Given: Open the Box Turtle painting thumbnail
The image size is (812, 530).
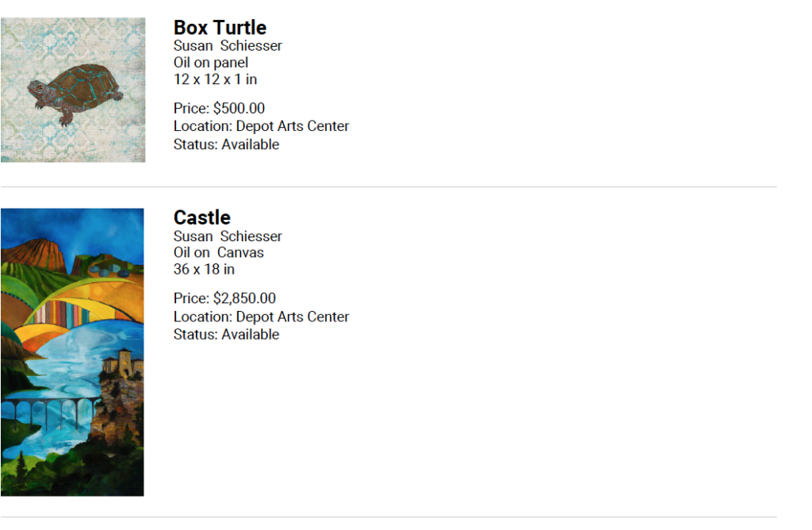Looking at the screenshot, I should click(x=73, y=90).
